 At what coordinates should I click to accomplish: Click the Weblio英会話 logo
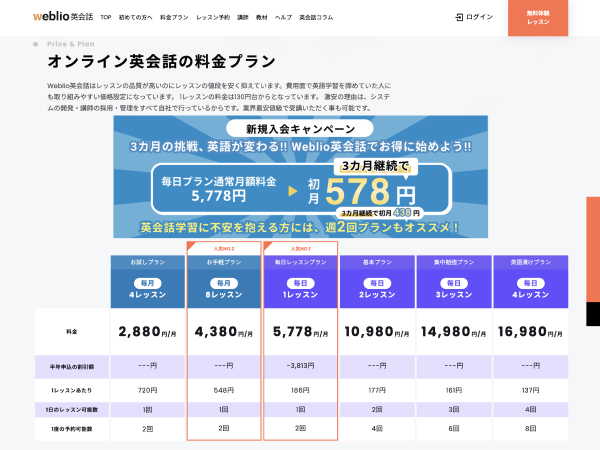62,17
